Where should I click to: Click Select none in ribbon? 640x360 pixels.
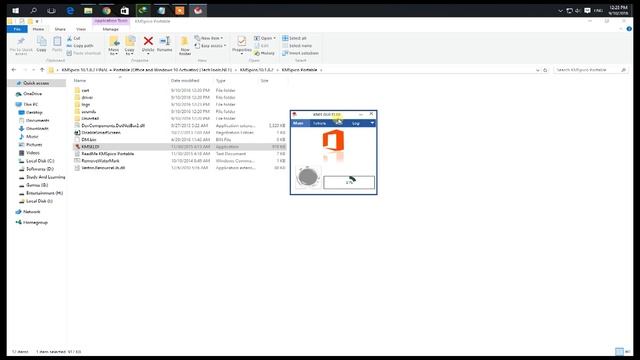coord(297,46)
